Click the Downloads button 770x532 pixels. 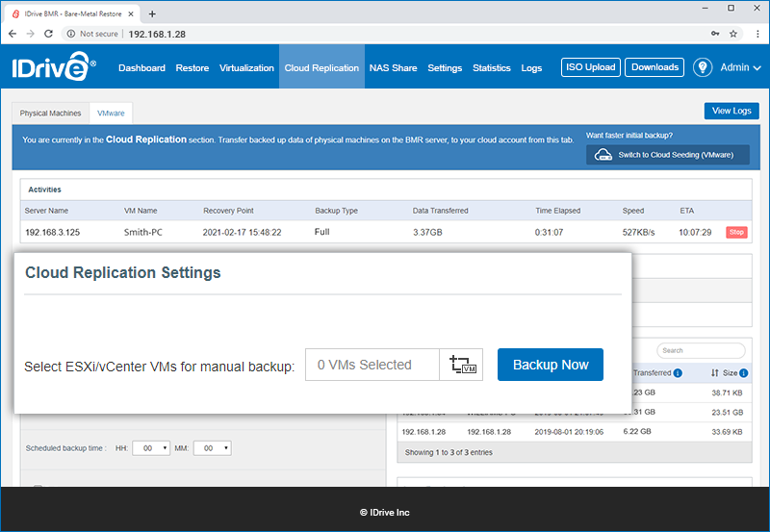pos(654,67)
